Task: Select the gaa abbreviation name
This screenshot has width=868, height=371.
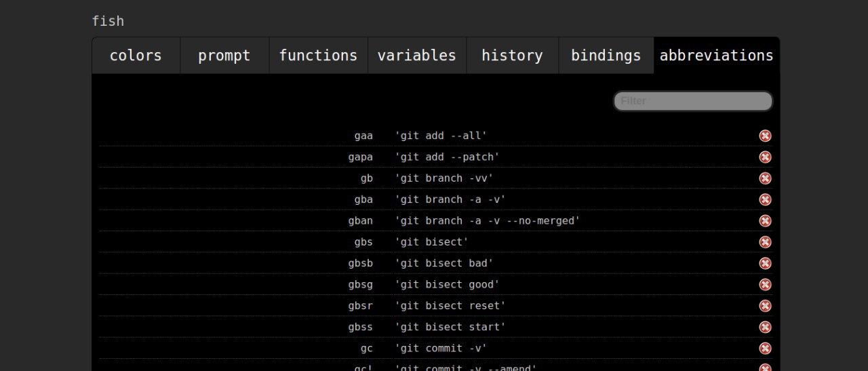Action: pyautogui.click(x=363, y=136)
